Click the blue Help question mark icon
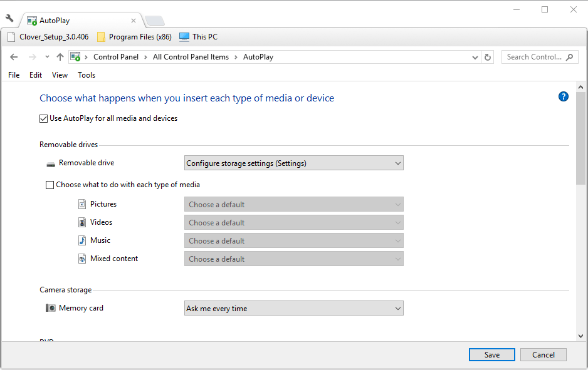 click(x=563, y=96)
